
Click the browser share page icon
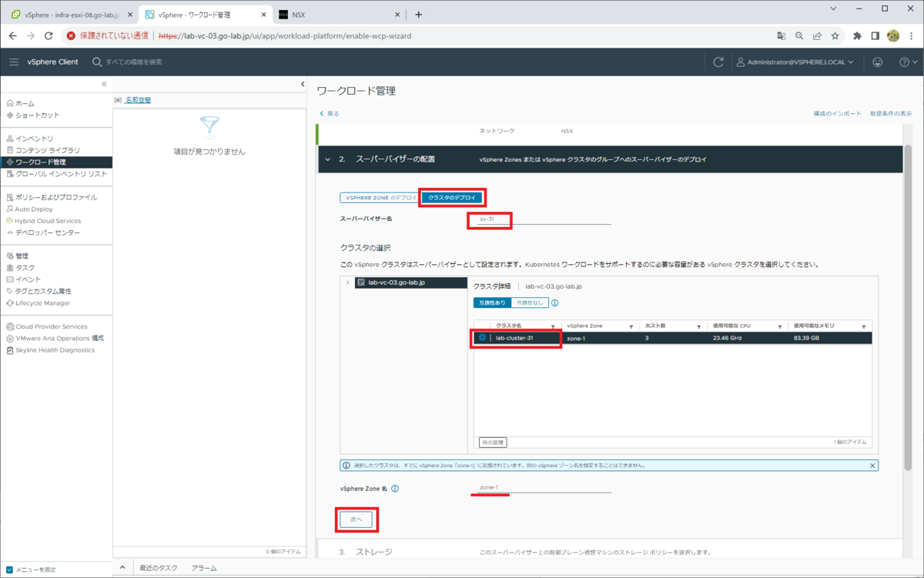[x=817, y=35]
